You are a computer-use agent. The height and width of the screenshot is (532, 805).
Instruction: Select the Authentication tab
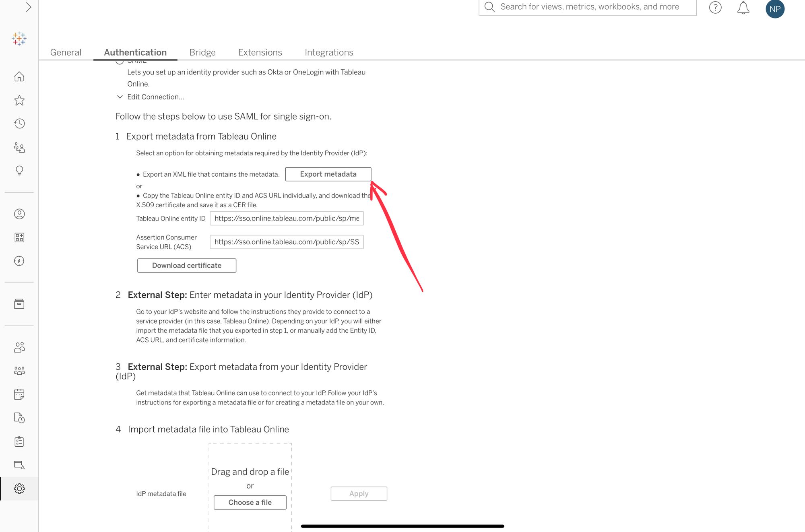pyautogui.click(x=135, y=52)
